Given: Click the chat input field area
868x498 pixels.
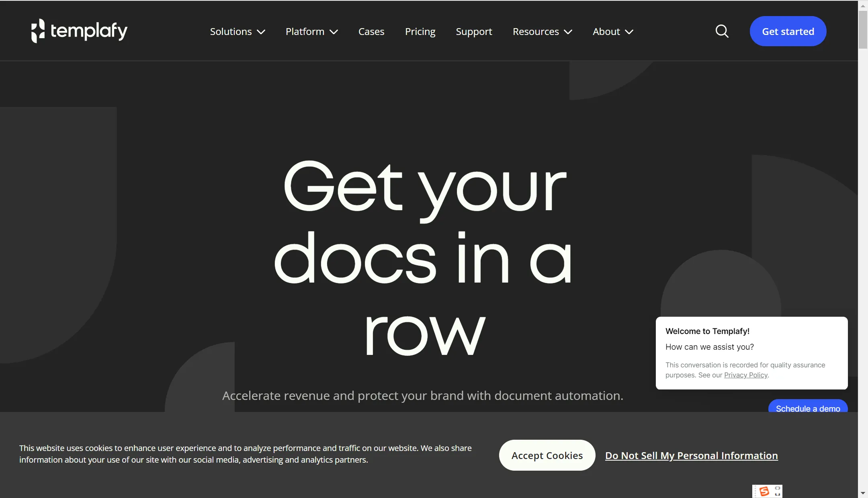Looking at the screenshot, I should click(x=752, y=352).
